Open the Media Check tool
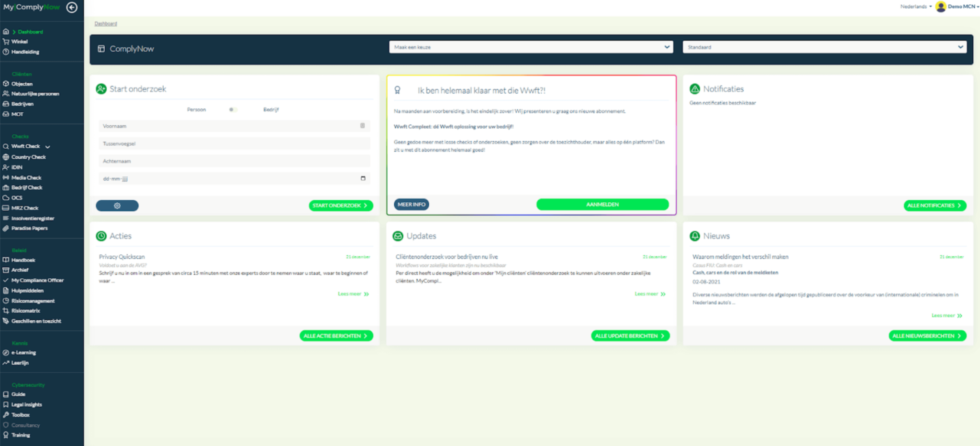Image resolution: width=980 pixels, height=446 pixels. [26, 177]
